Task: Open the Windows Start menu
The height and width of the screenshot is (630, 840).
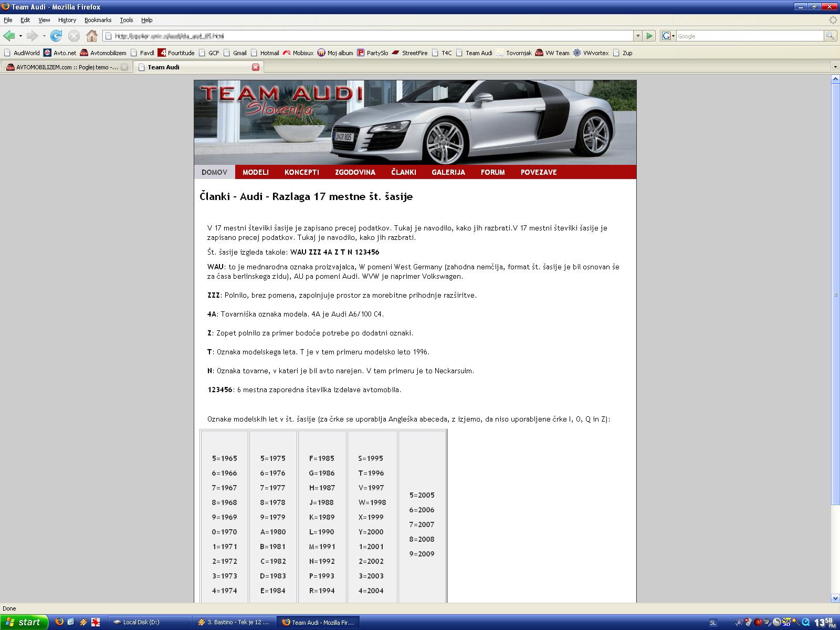Action: 24,622
